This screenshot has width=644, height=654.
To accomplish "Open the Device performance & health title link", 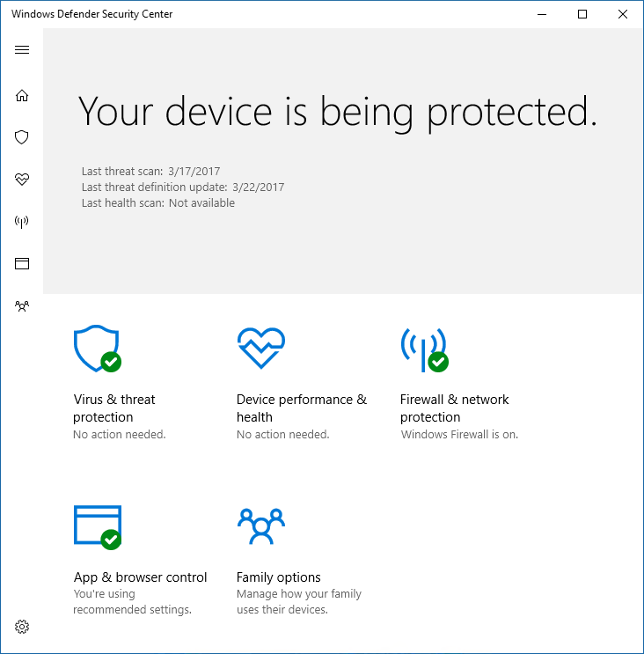I will pos(301,408).
